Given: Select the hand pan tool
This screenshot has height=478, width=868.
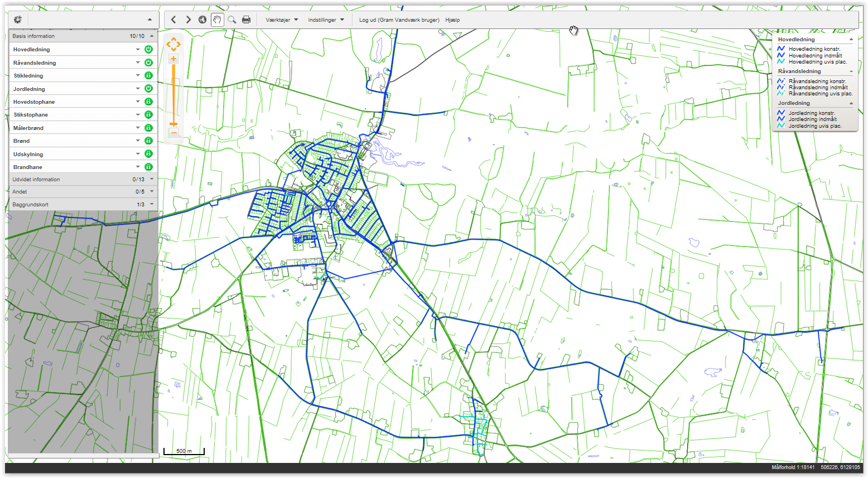Looking at the screenshot, I should click(217, 20).
